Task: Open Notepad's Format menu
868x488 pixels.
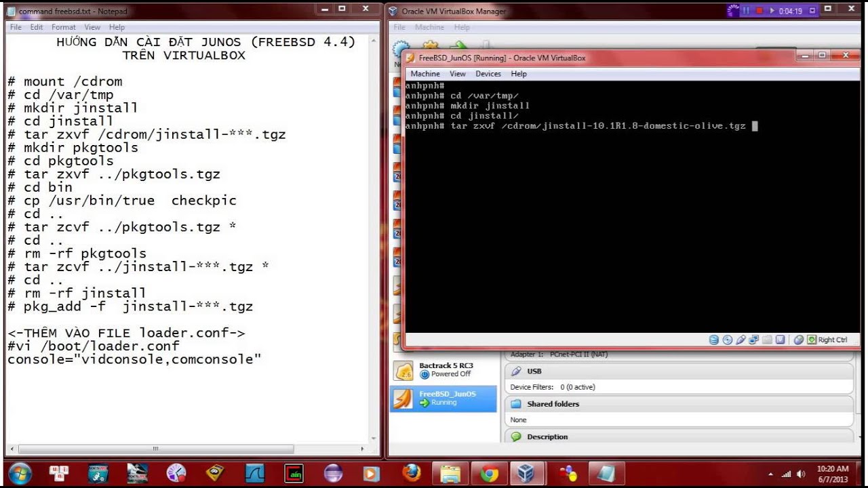Action: [64, 27]
